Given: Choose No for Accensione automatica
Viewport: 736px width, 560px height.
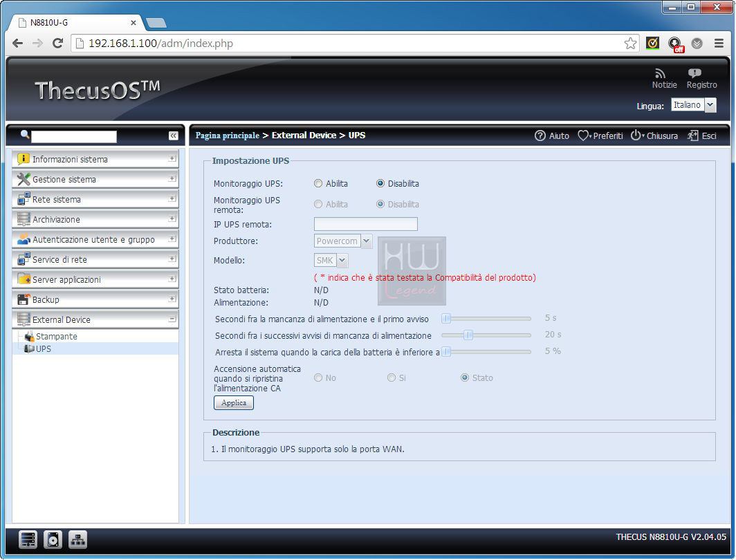Looking at the screenshot, I should (318, 377).
